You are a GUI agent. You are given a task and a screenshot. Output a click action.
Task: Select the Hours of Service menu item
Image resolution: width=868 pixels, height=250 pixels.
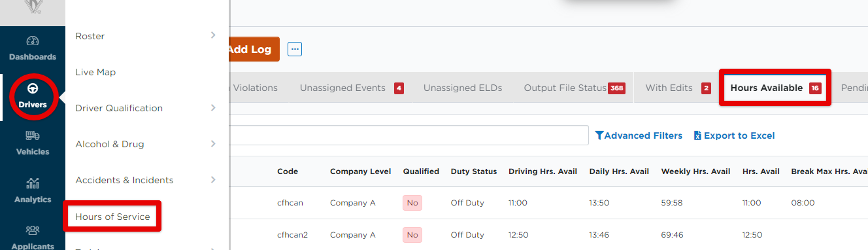112,217
